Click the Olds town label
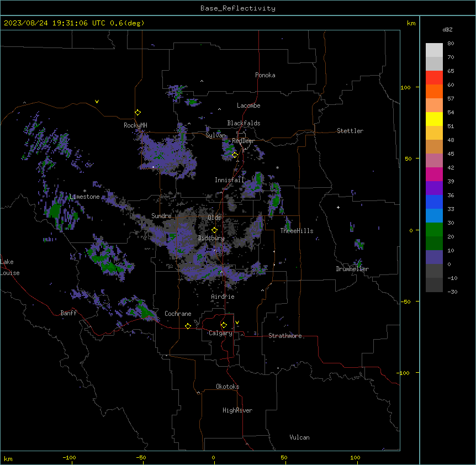This screenshot has width=476, height=465. click(214, 218)
